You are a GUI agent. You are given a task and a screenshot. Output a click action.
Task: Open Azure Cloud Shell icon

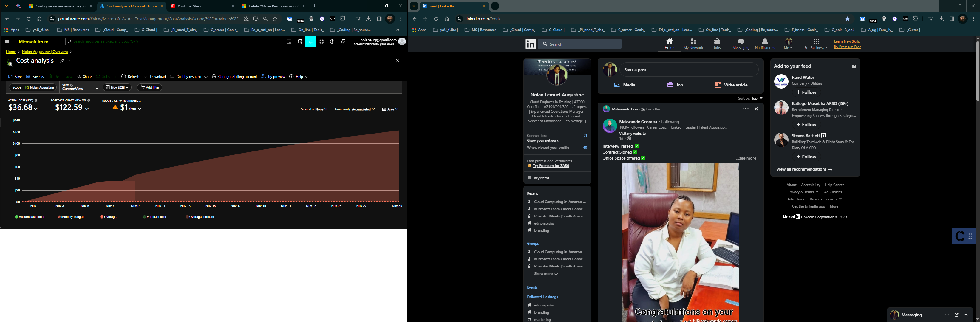[289, 41]
